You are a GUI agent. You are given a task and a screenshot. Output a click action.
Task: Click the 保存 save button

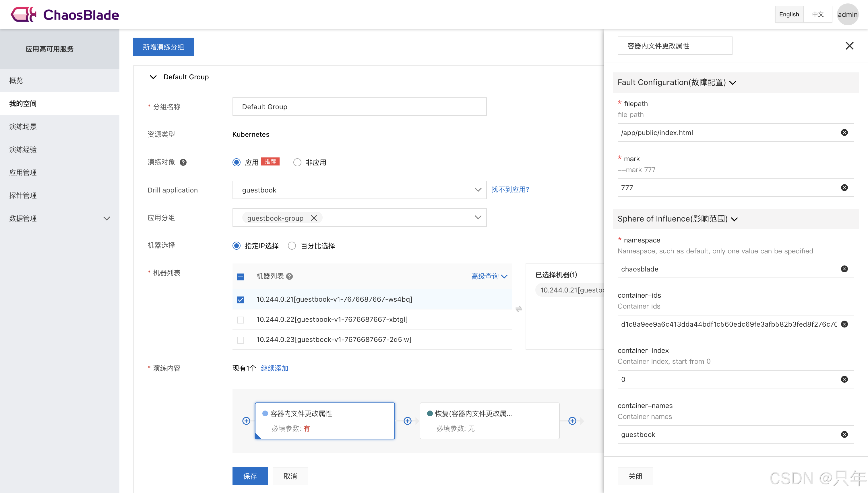(250, 476)
